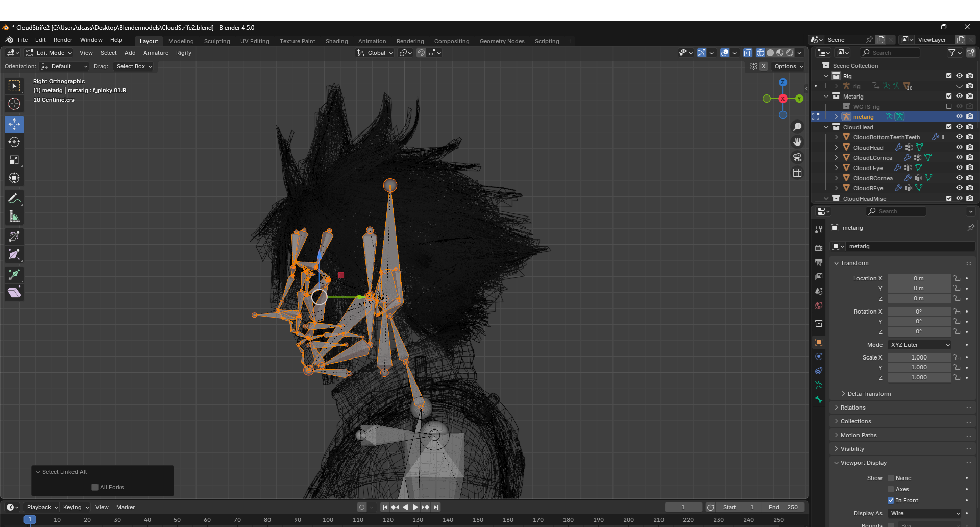Viewport: 980px width, 527px height.
Task: Activate the Annotate tool
Action: click(x=14, y=199)
